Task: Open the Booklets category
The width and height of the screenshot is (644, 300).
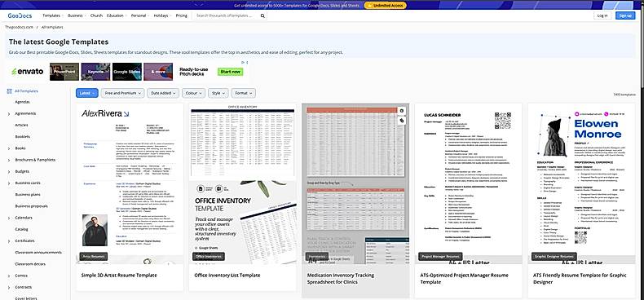Action: (x=22, y=136)
